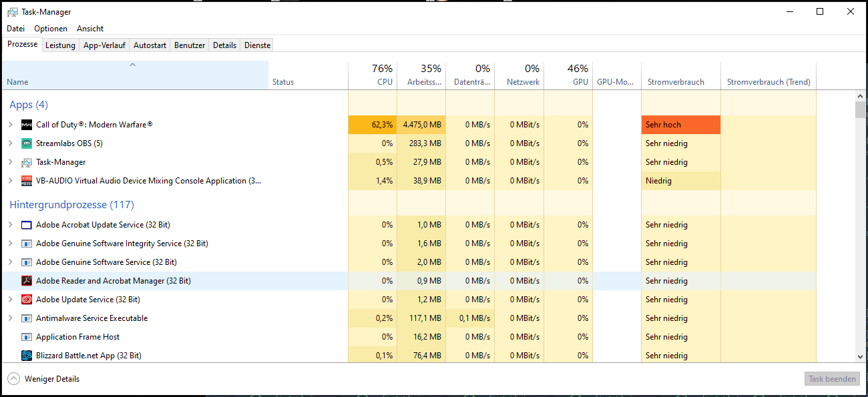Click the Hintergrundprozesse (117) group heading
This screenshot has width=868, height=397.
click(x=71, y=205)
